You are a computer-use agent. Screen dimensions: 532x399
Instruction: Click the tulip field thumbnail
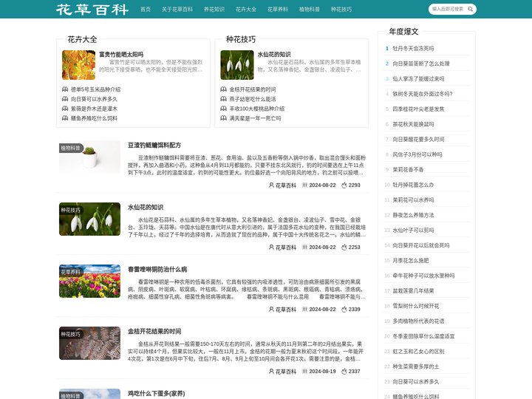point(89,282)
